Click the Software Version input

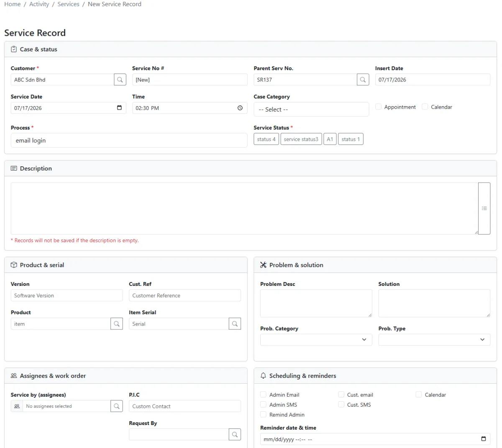click(67, 295)
